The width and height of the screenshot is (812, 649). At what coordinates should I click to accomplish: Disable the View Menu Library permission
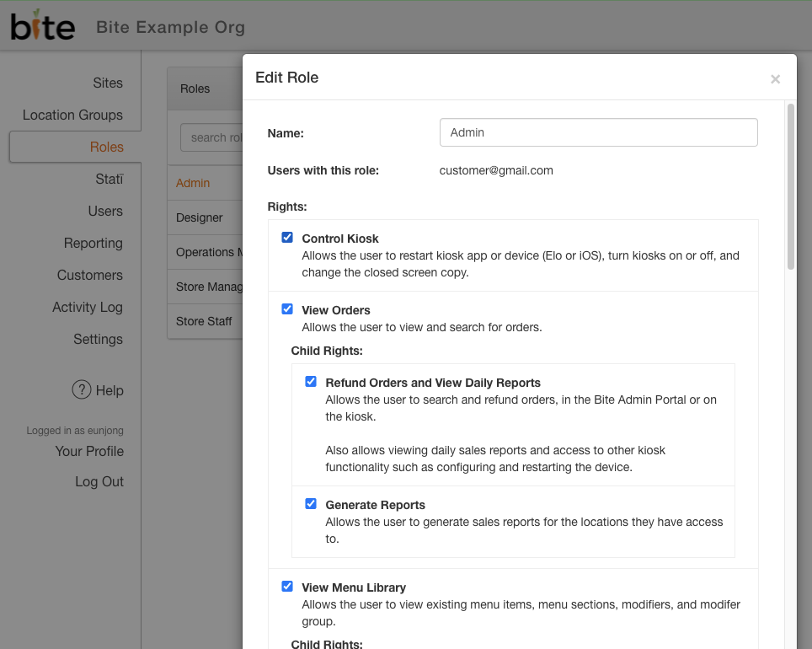[287, 586]
